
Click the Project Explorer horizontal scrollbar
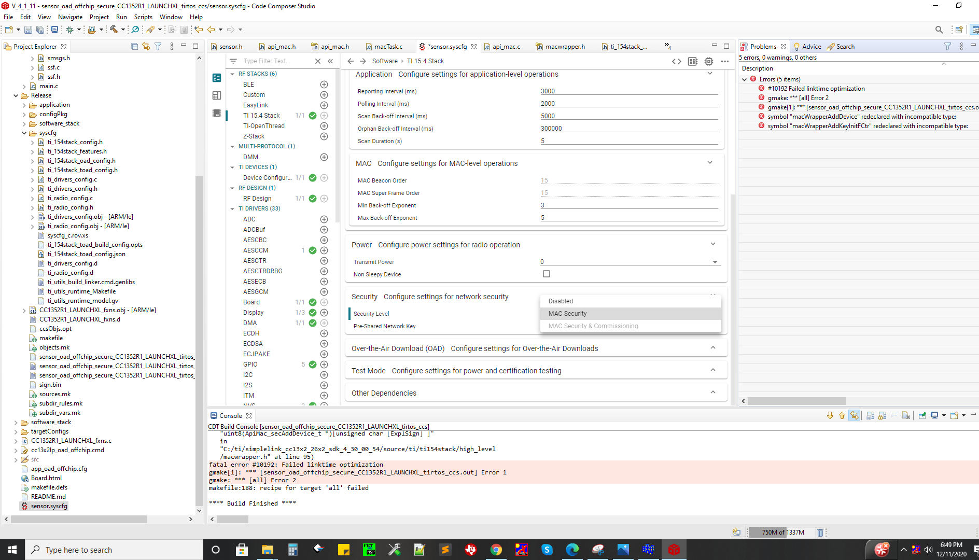click(x=79, y=519)
